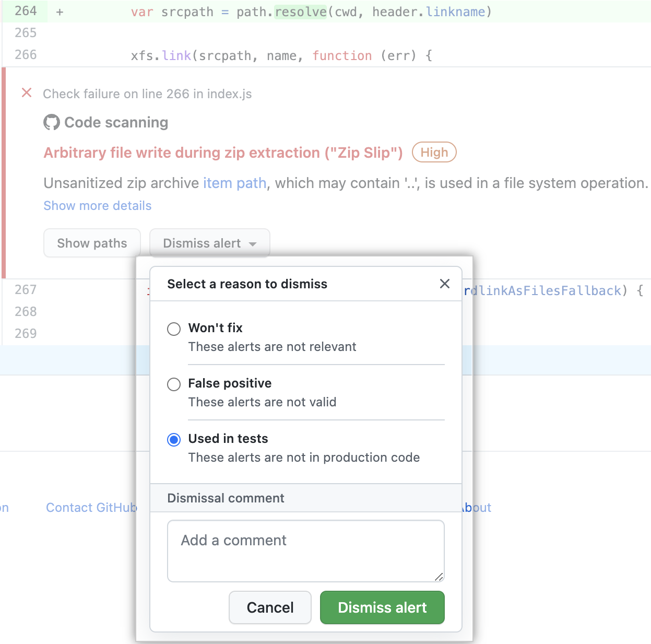This screenshot has height=644, width=651.
Task: Select the Won't fix radio button
Action: (174, 329)
